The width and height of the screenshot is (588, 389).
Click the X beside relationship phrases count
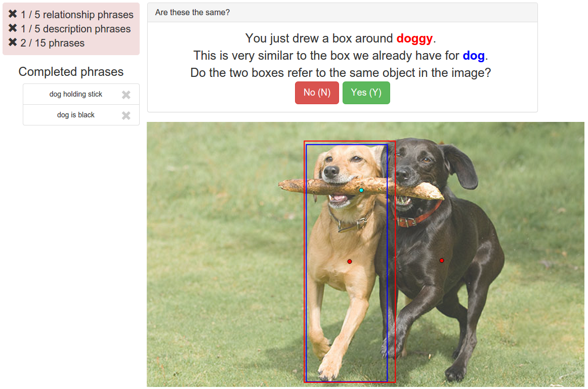pyautogui.click(x=13, y=14)
